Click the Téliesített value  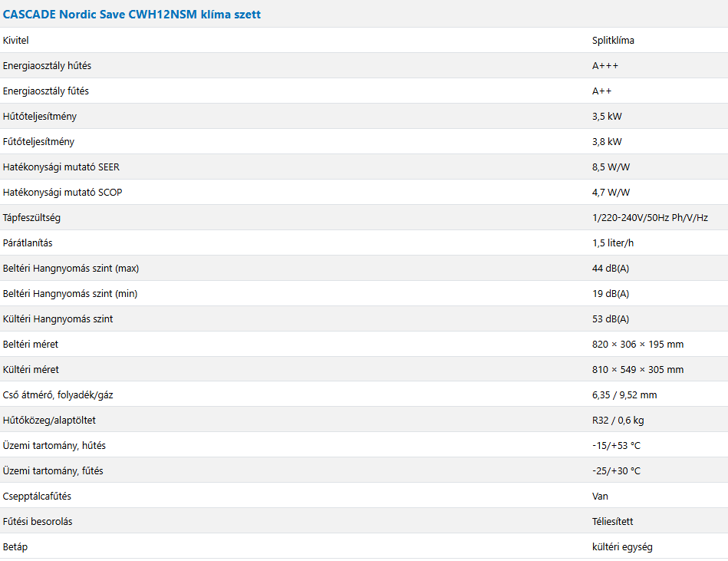coord(612,522)
